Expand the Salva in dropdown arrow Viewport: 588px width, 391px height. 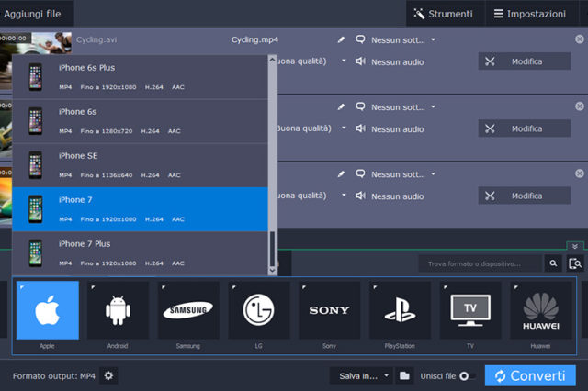point(387,375)
